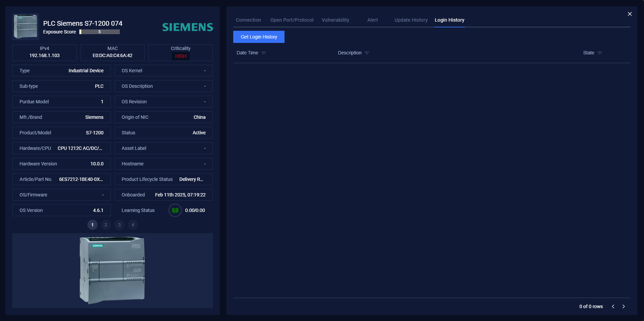Viewport: 644px width, 321px height.
Task: Click the Product/Model S7-1200 value
Action: 95,133
